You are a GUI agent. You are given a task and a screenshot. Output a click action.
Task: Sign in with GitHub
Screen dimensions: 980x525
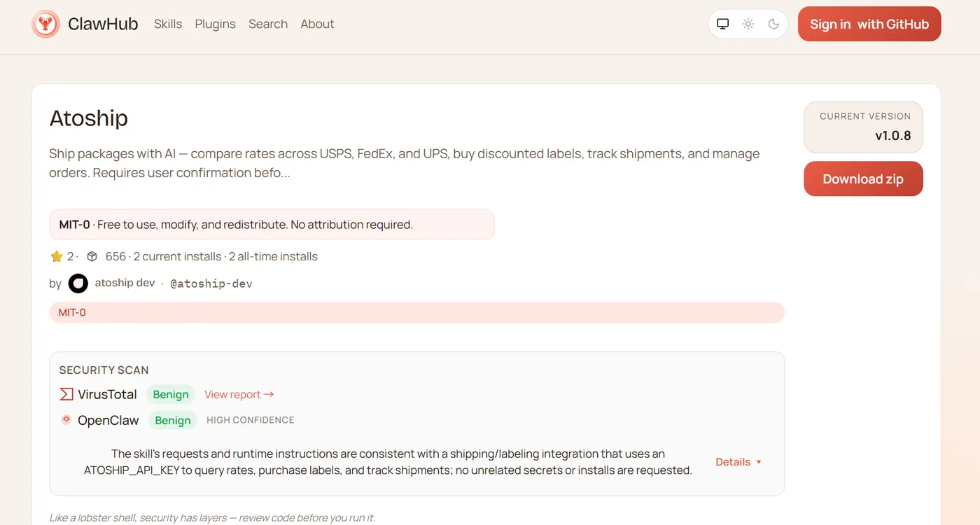point(869,24)
